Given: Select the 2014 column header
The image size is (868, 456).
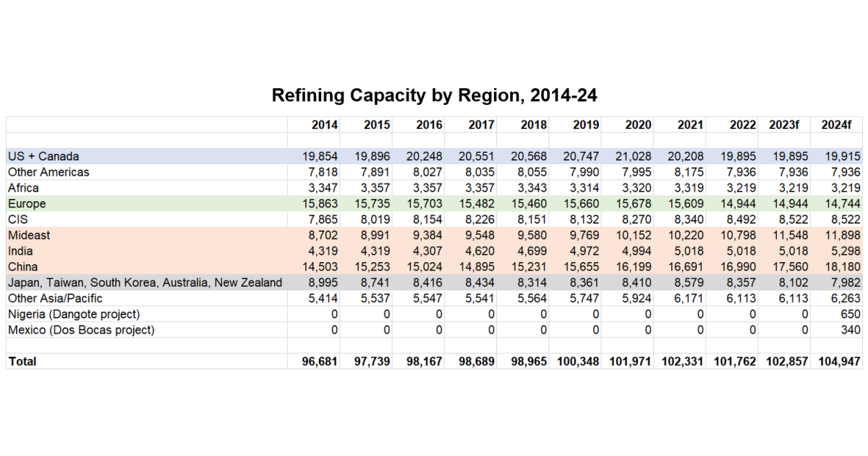Looking at the screenshot, I should pos(325,124).
